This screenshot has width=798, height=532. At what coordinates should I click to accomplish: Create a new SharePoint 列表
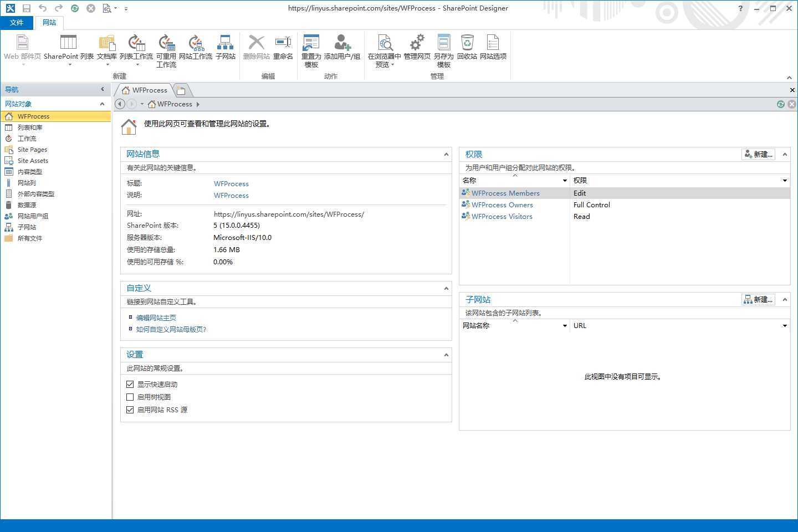pos(69,49)
